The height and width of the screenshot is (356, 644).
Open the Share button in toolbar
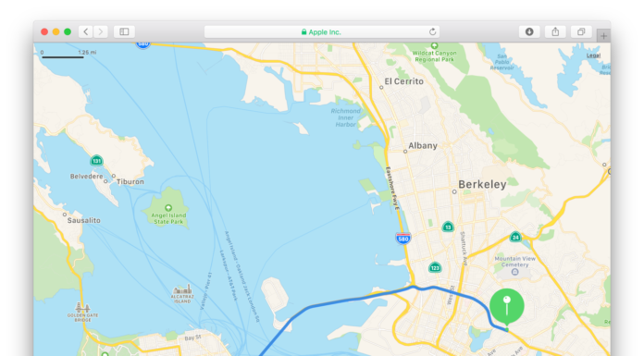pyautogui.click(x=555, y=31)
